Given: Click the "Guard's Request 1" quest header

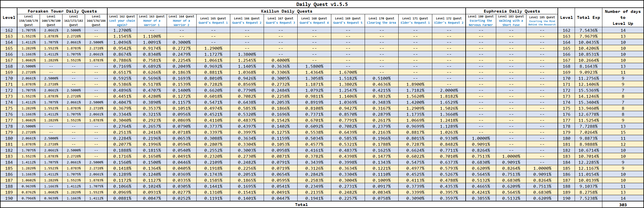Looking at the screenshot, I should pos(213,21).
